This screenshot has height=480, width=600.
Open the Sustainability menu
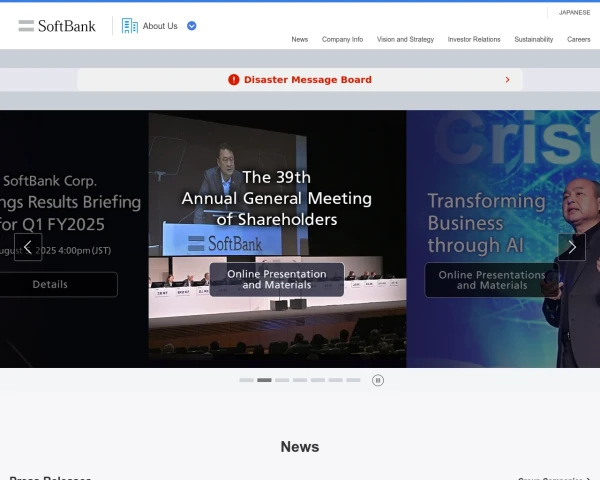pyautogui.click(x=533, y=39)
